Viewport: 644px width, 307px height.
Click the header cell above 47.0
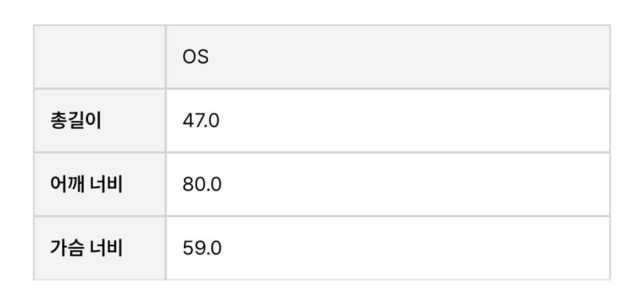click(x=387, y=57)
